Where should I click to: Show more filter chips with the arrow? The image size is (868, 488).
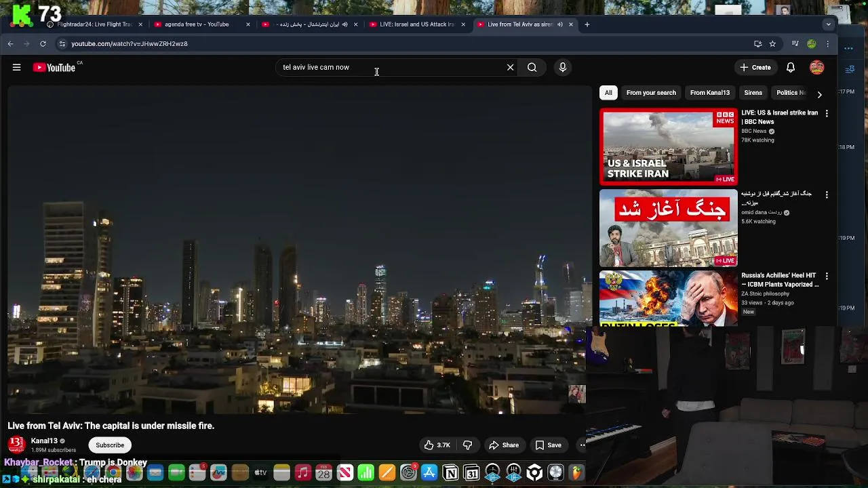point(819,94)
